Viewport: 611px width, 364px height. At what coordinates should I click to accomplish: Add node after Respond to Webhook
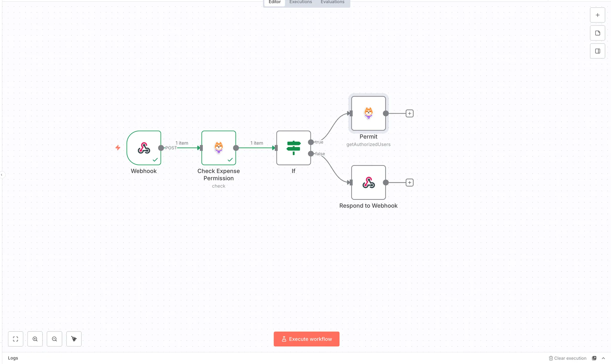(409, 182)
